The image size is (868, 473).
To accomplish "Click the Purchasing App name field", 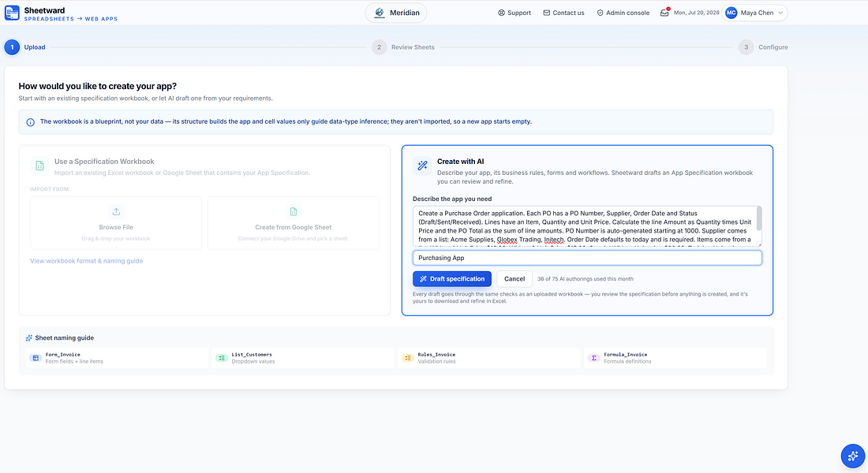I will coord(587,258).
